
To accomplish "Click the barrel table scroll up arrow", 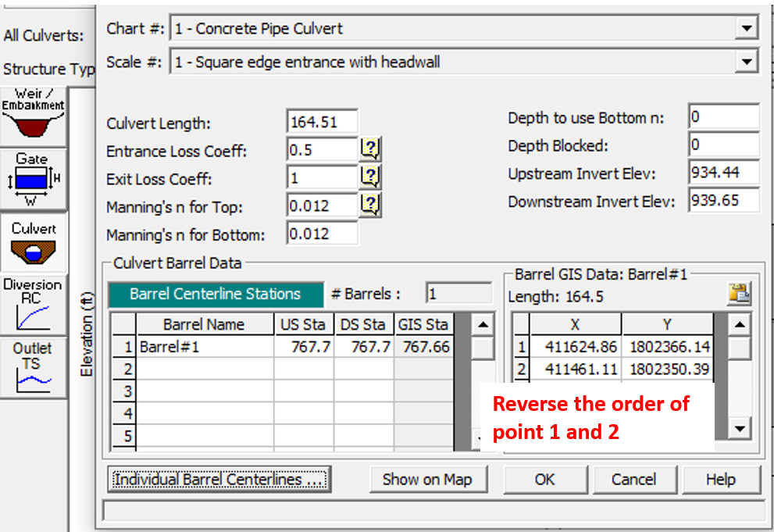I will click(x=483, y=325).
